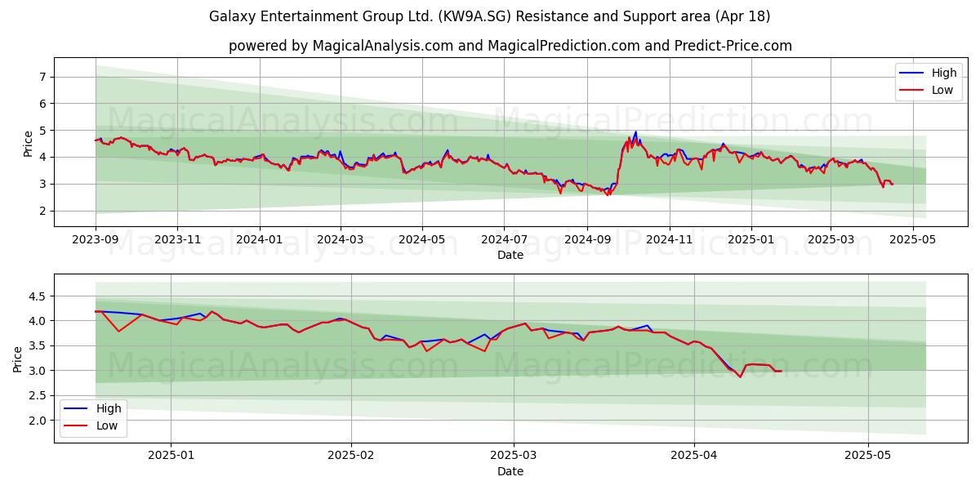Viewport: 980px width, 490px height.
Task: Click the bottom chart x-axis label '2025-02'
Action: [x=351, y=457]
